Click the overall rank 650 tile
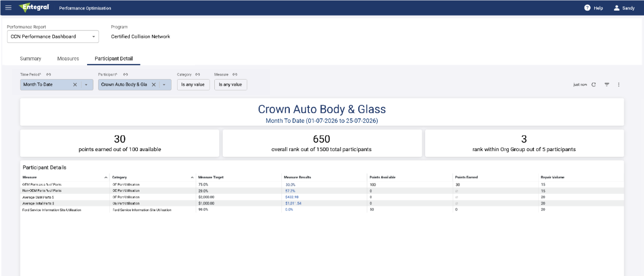Screen dimensions: 644x276 pyautogui.click(x=321, y=143)
